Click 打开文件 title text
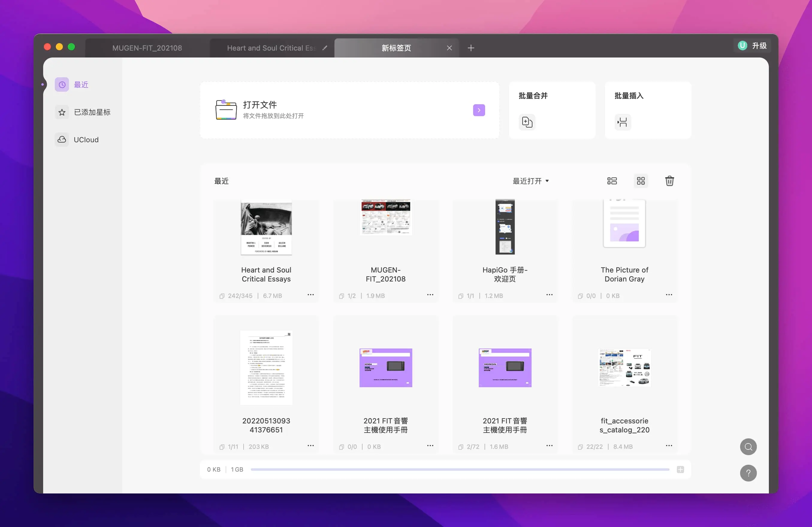Screen dimensions: 812x527 click(x=260, y=105)
